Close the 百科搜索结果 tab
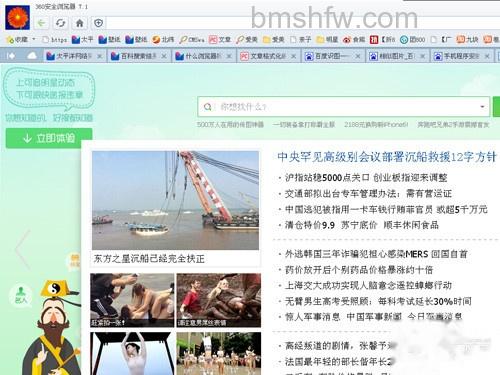The image size is (500, 375). 164,56
